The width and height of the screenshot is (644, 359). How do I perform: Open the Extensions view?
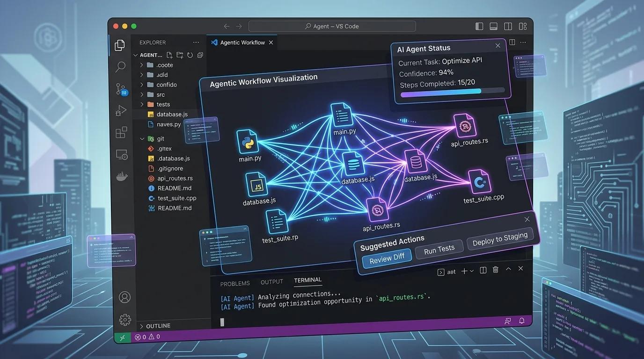click(x=121, y=132)
